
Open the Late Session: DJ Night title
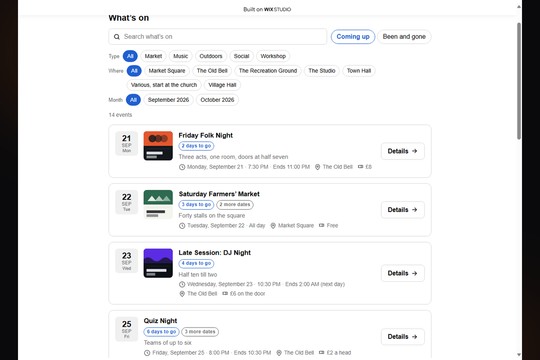pyautogui.click(x=215, y=253)
